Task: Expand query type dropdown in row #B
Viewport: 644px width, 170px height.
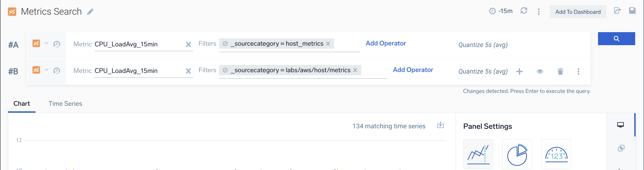Action: tap(46, 70)
